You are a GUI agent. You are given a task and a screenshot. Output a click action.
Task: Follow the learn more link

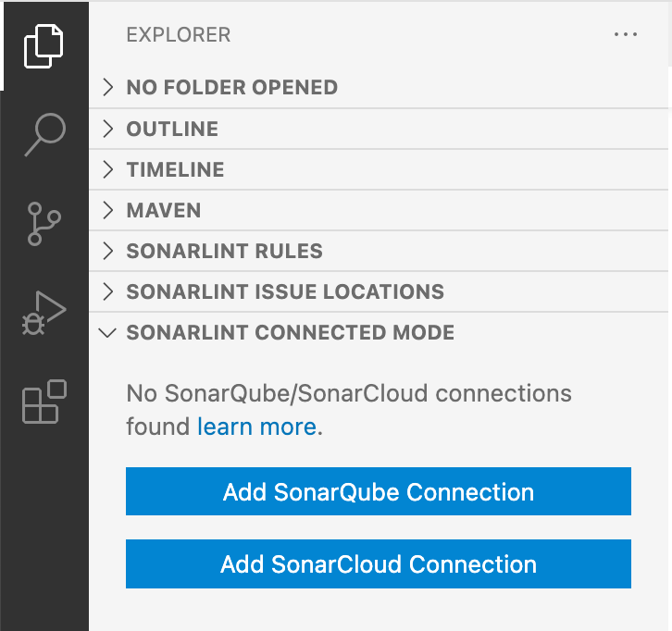pyautogui.click(x=256, y=427)
